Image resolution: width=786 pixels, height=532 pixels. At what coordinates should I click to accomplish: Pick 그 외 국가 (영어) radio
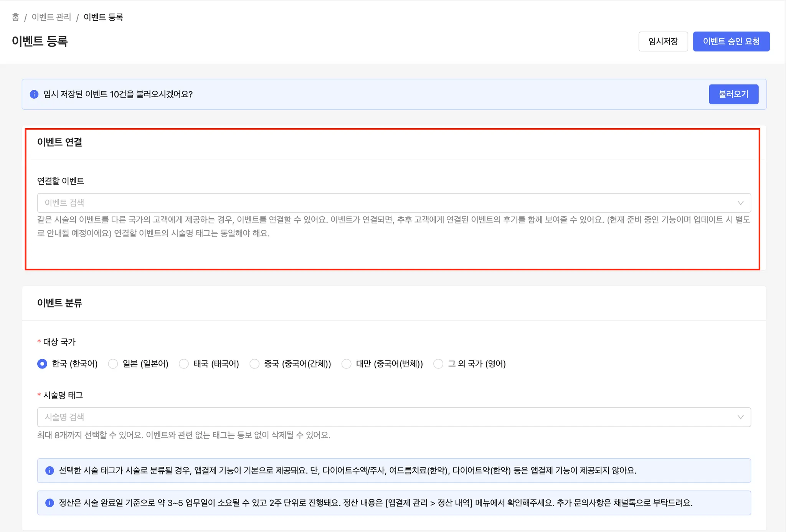tap(438, 364)
